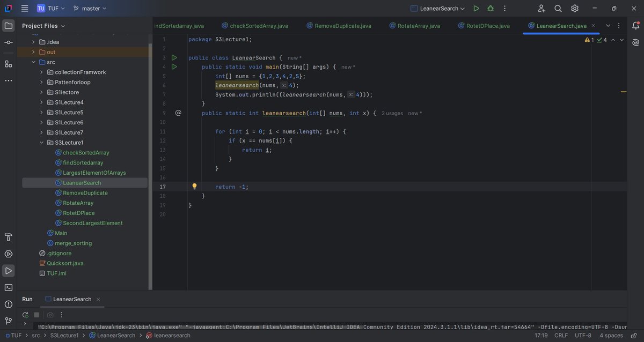This screenshot has height=342, width=644.
Task: Switch to RotateArray.java tab
Action: (x=414, y=26)
